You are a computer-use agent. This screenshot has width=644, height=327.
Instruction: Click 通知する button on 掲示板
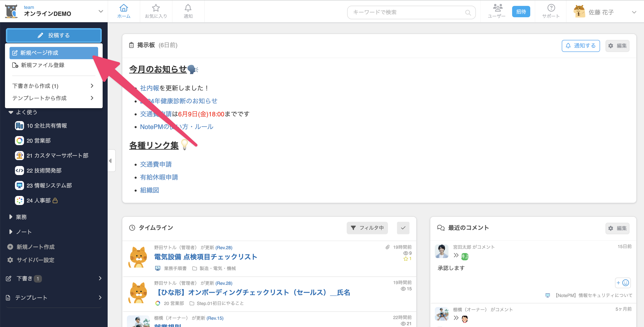pyautogui.click(x=581, y=46)
